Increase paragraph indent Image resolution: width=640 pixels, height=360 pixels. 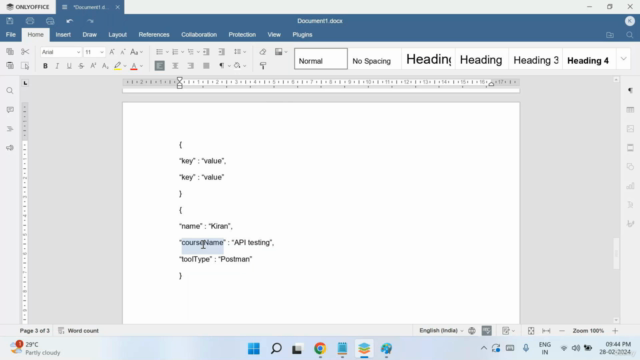[222, 52]
